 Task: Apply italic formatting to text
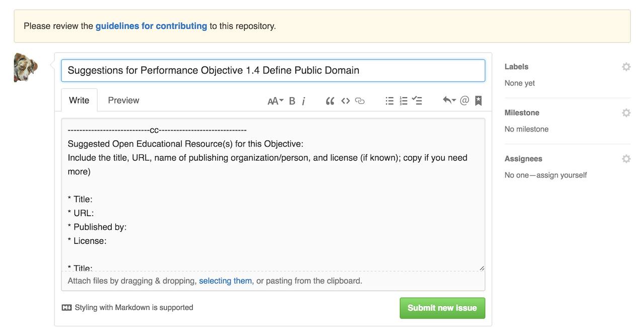click(x=304, y=101)
